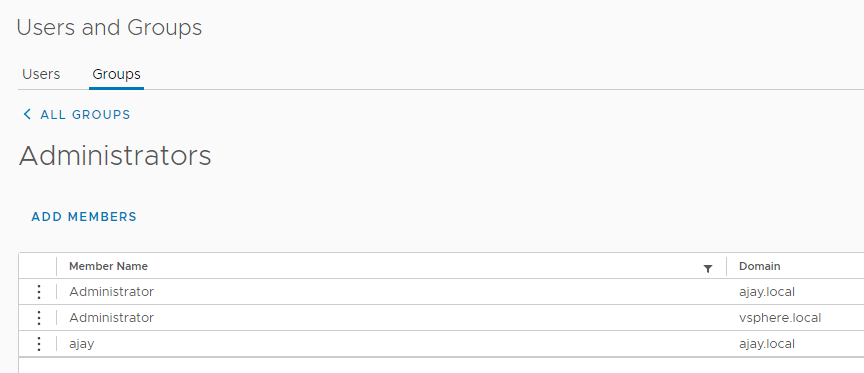
Task: Open actions menu for Administrator in vsphere.local
Action: [x=39, y=318]
